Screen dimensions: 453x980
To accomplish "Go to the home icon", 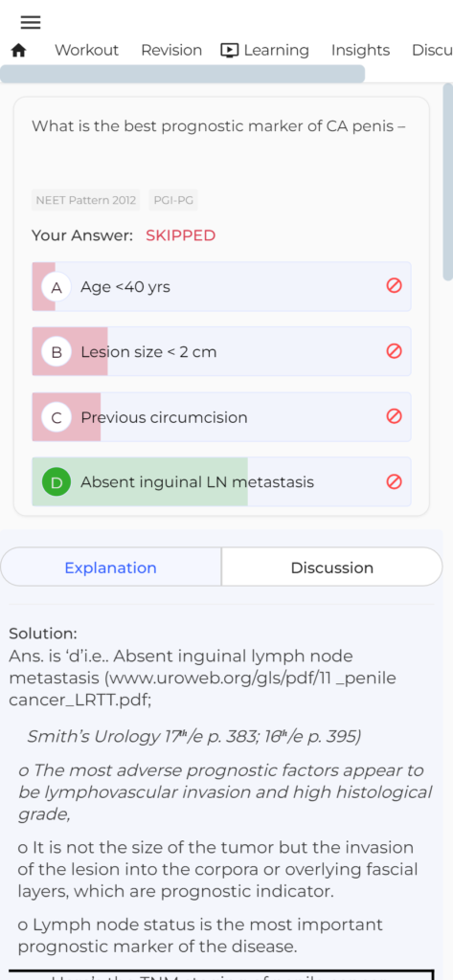I will 19,51.
